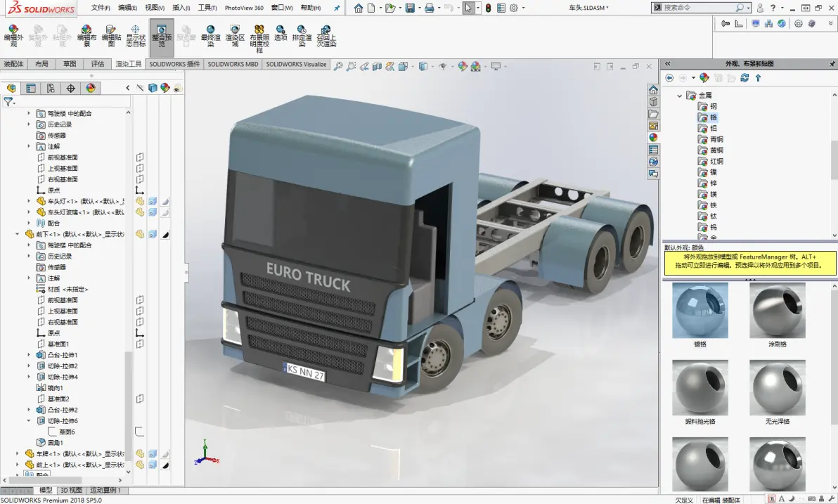Open PhotoView 选项 options
The image size is (838, 504).
(x=281, y=33)
